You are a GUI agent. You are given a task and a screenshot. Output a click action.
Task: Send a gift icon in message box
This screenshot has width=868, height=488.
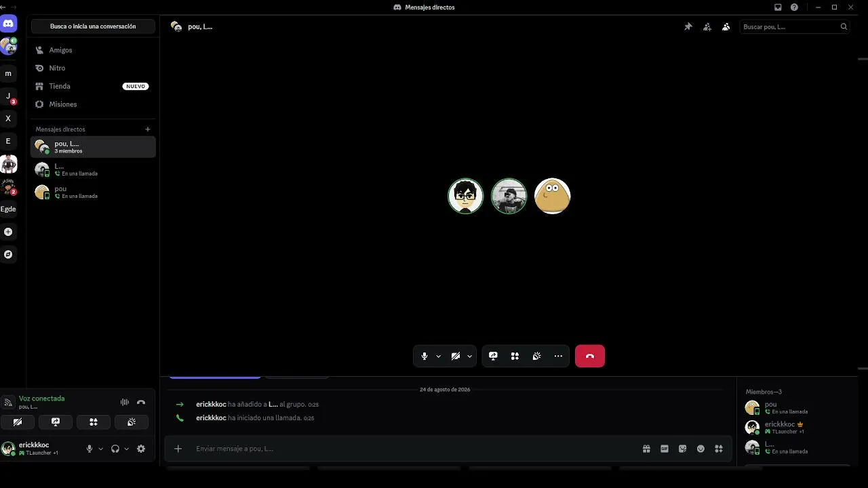646,449
